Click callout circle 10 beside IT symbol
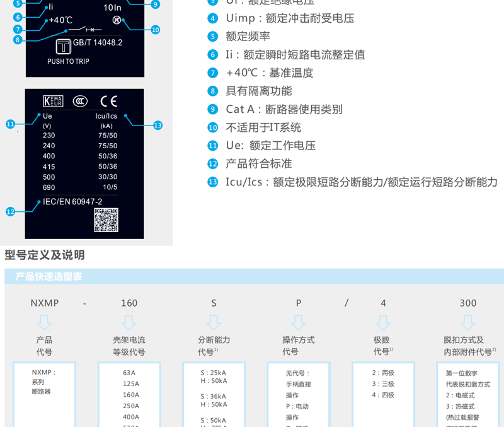 155,30
